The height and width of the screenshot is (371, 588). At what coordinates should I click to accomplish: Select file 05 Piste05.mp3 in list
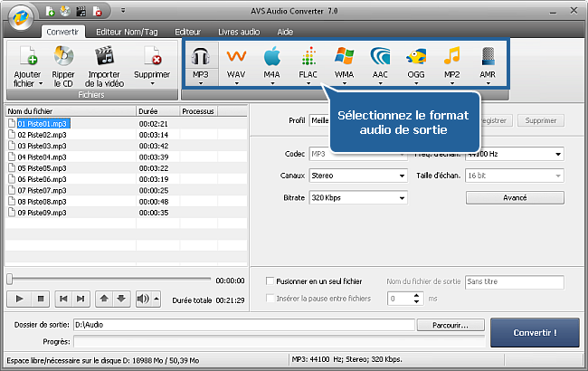pos(43,167)
